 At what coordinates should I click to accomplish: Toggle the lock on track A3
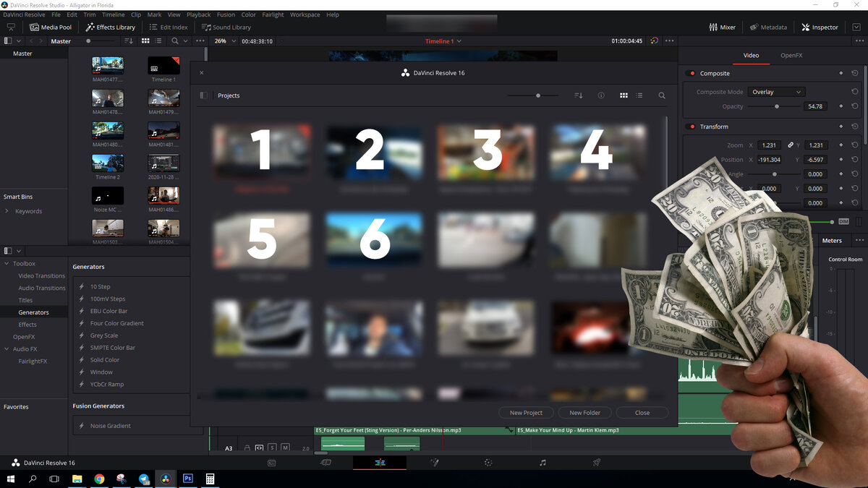[247, 448]
